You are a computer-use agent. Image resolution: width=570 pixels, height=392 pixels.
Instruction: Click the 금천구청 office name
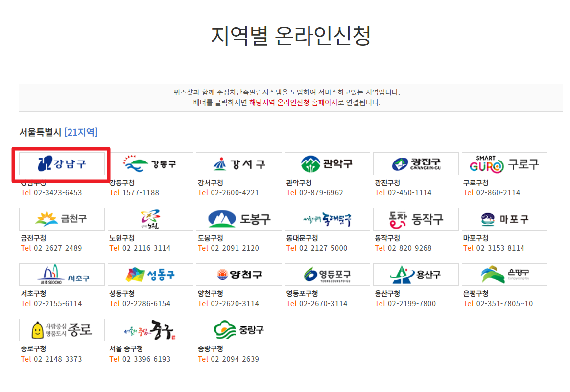pyautogui.click(x=33, y=238)
